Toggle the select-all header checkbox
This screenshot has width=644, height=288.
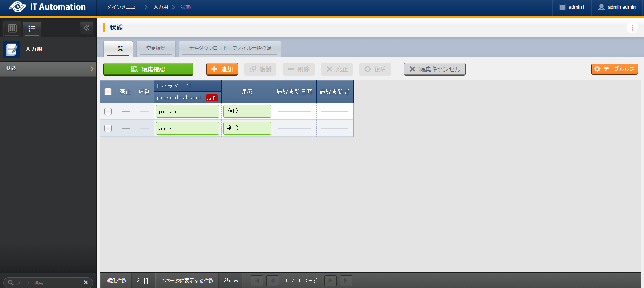point(108,92)
